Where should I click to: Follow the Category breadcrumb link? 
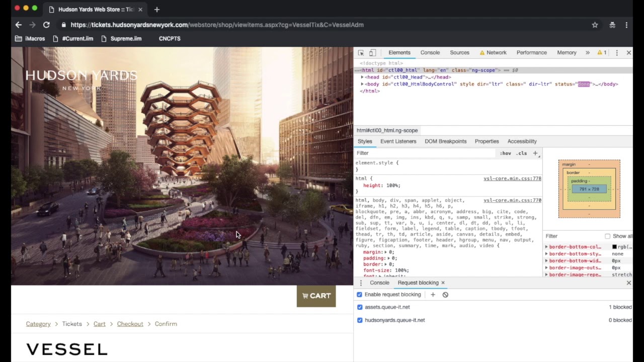[x=38, y=324]
